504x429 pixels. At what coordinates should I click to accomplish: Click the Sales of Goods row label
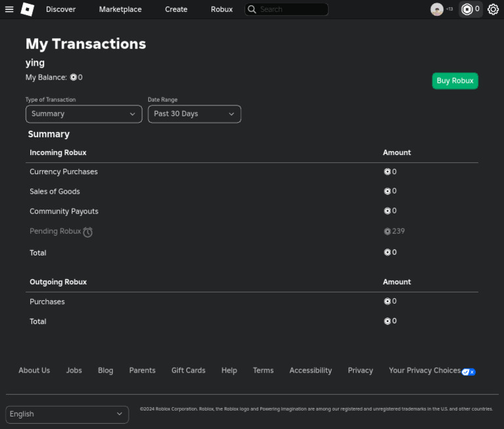(x=54, y=191)
